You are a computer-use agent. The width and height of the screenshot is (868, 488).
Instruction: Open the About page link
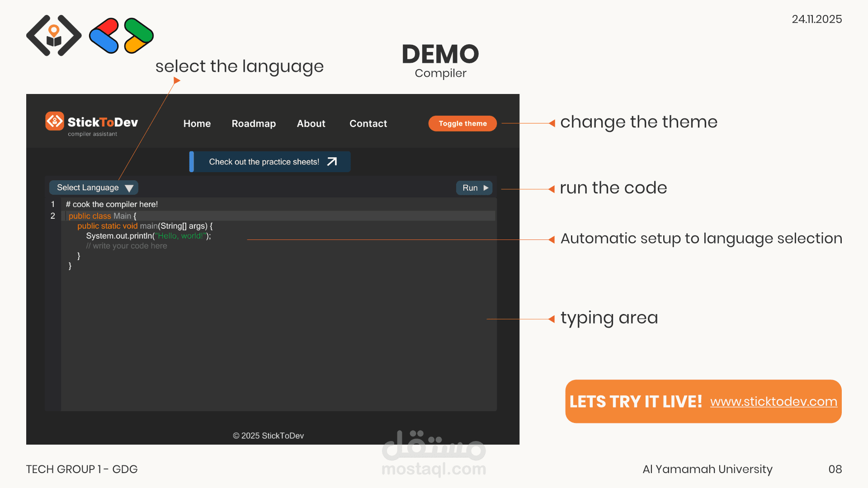[311, 123]
